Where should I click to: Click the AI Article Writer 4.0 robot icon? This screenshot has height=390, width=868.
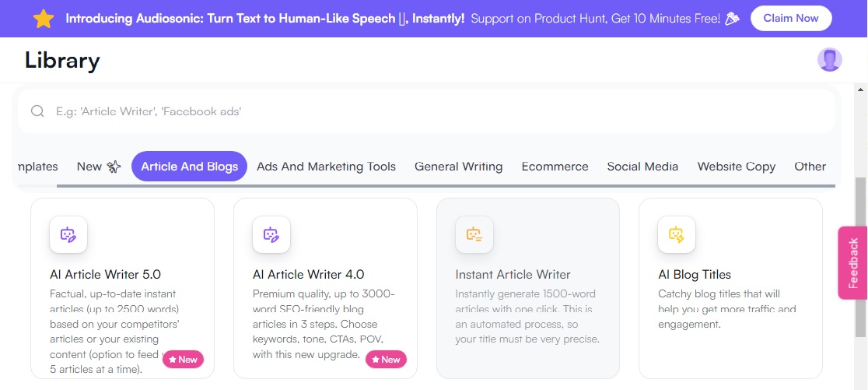click(x=271, y=234)
